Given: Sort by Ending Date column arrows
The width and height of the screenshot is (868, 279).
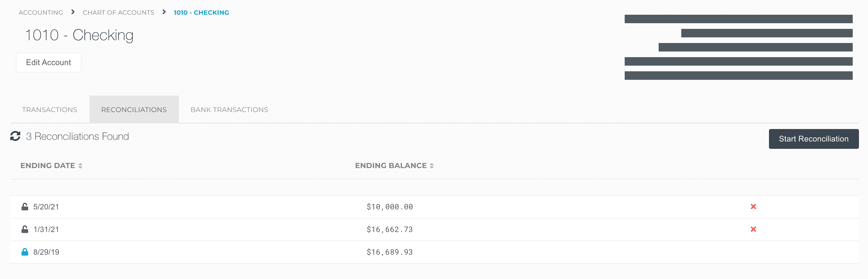Looking at the screenshot, I should [x=80, y=166].
